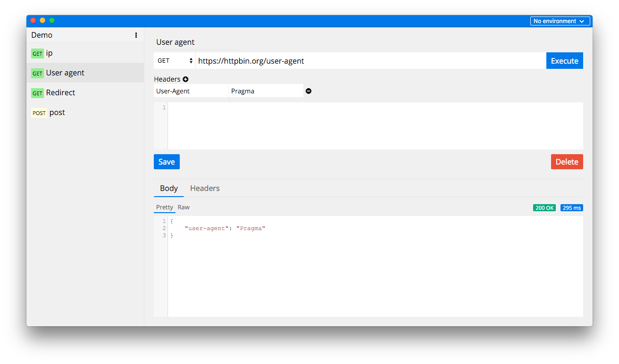Viewport: 619px width, 364px height.
Task: Open the No environment dropdown
Action: 560,21
